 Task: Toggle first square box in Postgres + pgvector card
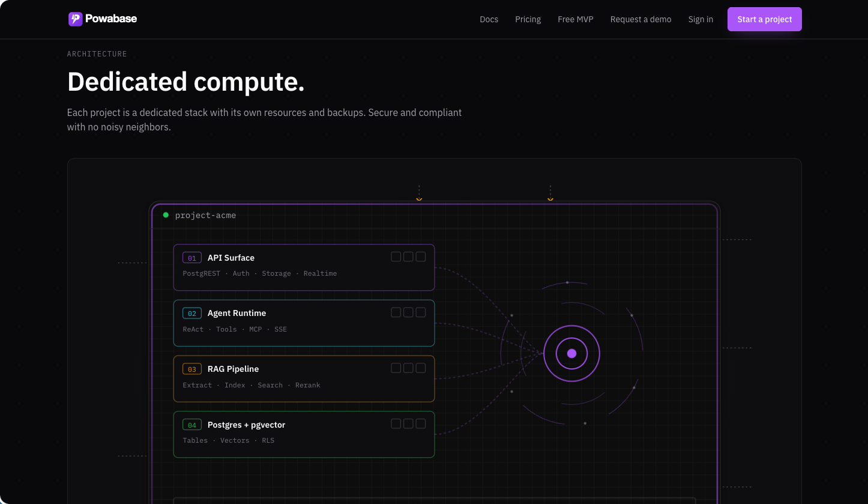coord(396,424)
